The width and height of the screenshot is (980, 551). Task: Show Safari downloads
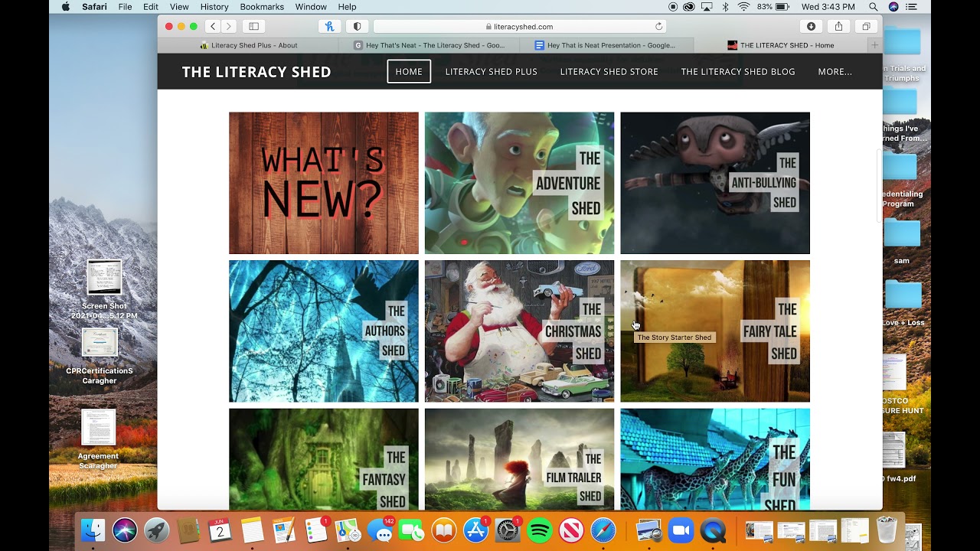click(811, 26)
